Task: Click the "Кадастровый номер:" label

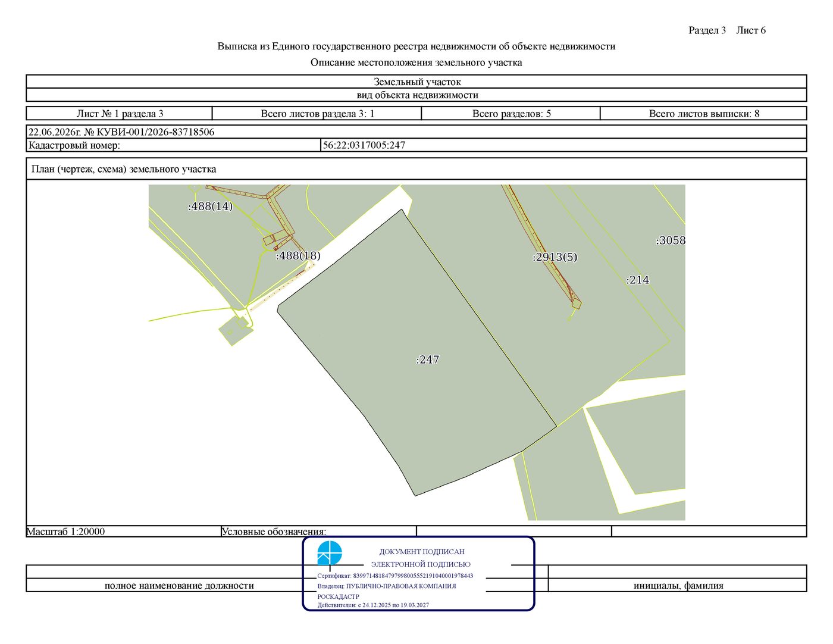Action: point(74,145)
